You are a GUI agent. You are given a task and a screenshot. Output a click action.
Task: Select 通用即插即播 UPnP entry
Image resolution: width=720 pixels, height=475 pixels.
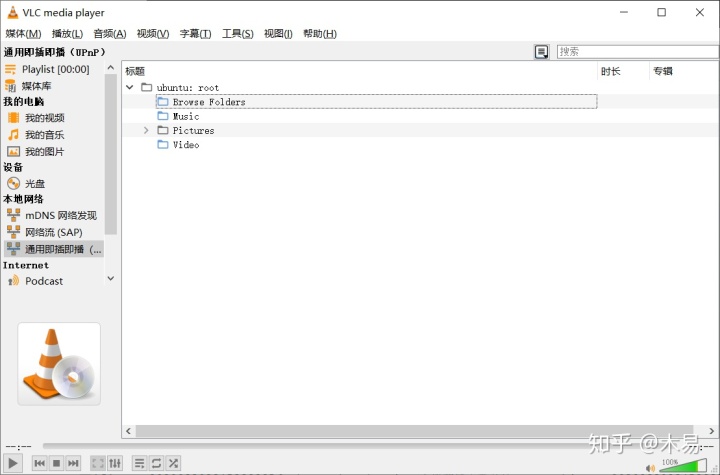[54, 249]
